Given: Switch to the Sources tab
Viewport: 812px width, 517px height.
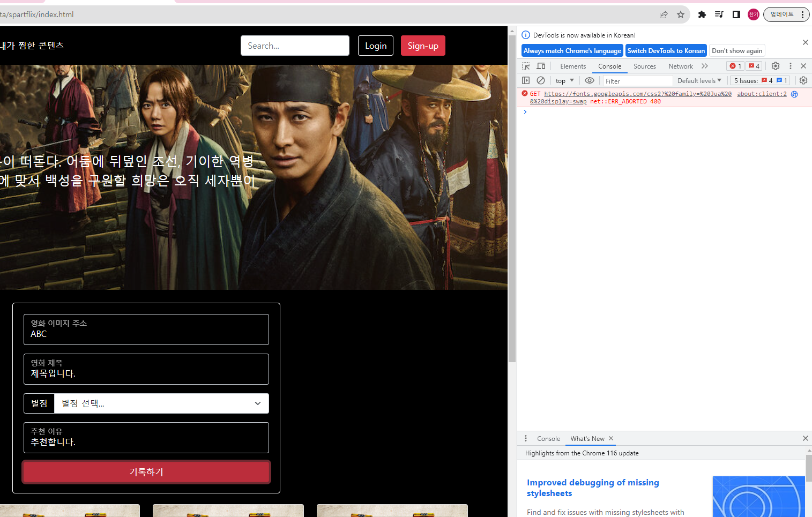Looking at the screenshot, I should [645, 66].
